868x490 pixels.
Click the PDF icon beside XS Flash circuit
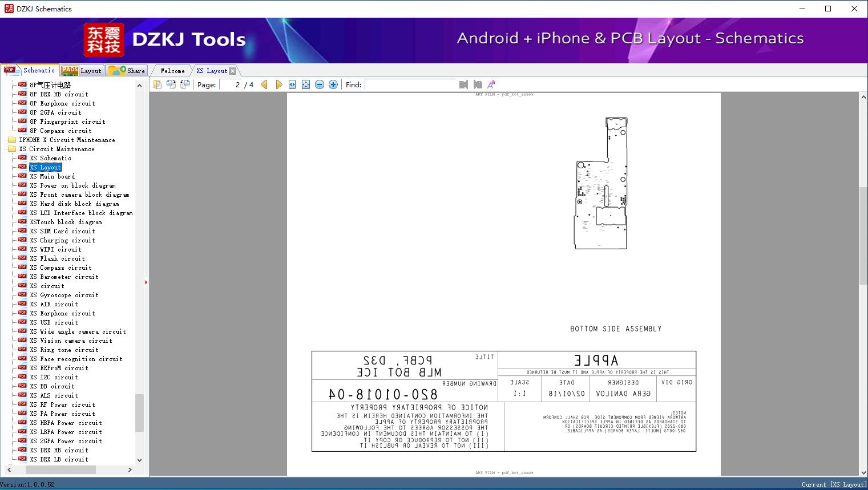(x=22, y=258)
